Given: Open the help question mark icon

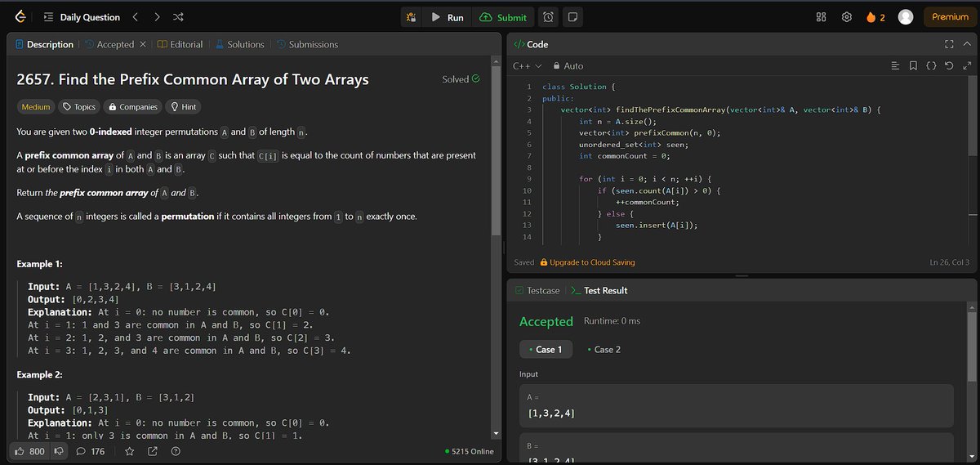Looking at the screenshot, I should (175, 451).
